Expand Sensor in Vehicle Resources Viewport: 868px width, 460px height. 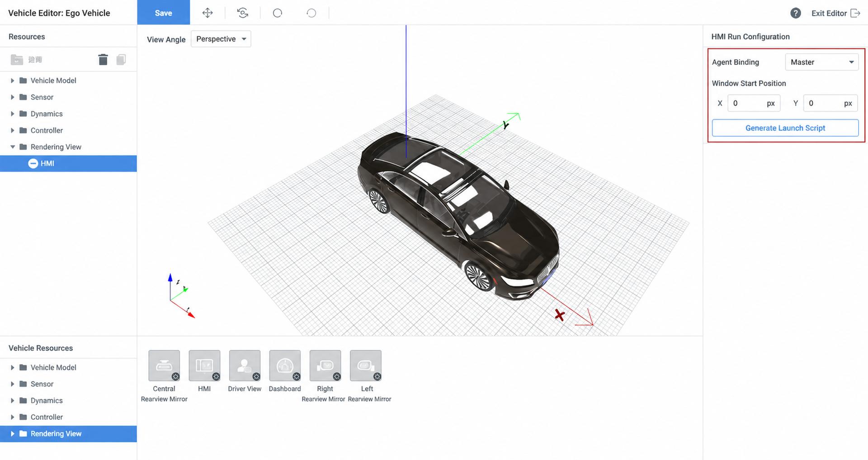coord(13,384)
